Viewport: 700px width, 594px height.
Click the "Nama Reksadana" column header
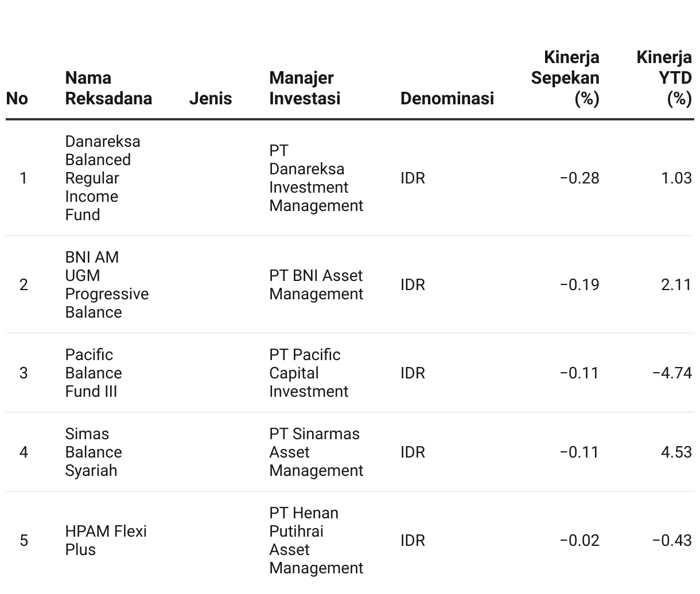[x=108, y=88]
